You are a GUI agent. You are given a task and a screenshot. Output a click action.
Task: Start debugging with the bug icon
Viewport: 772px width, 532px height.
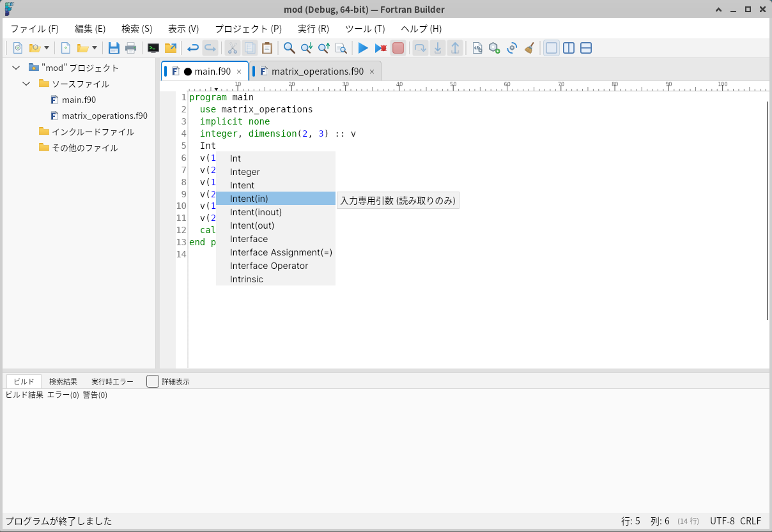point(381,48)
